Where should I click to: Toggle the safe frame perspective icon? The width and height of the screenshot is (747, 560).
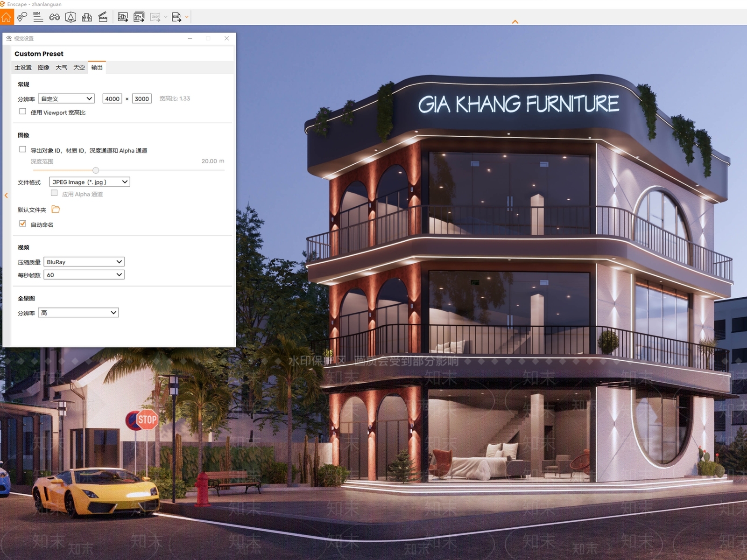pos(70,17)
